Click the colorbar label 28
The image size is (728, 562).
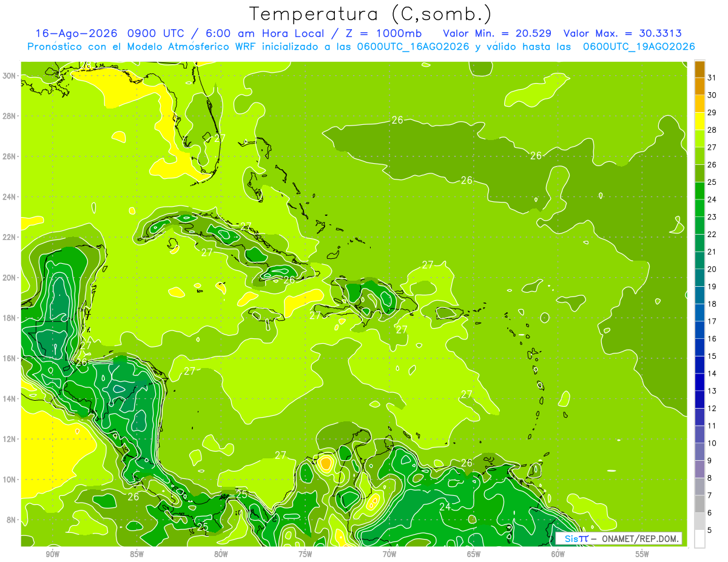point(712,130)
